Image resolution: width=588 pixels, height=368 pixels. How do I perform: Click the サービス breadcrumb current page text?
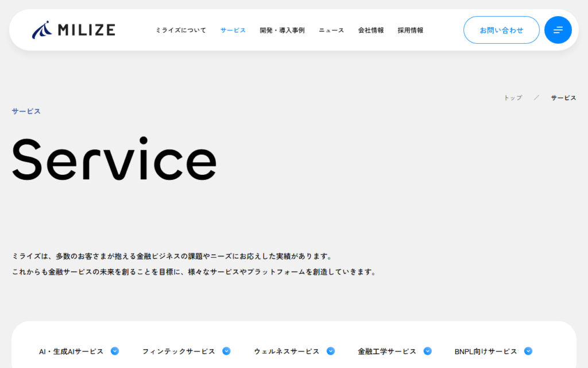tap(563, 98)
